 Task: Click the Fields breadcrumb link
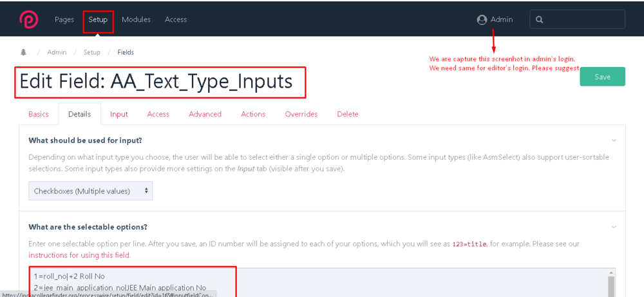click(x=126, y=52)
